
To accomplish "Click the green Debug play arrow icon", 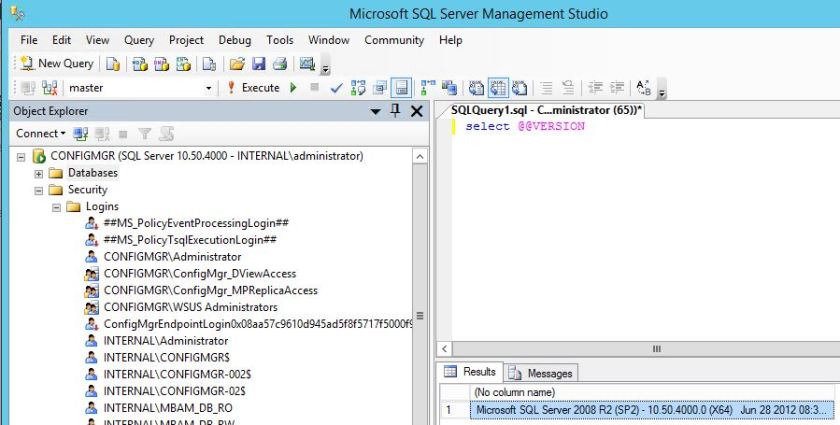I will 294,88.
